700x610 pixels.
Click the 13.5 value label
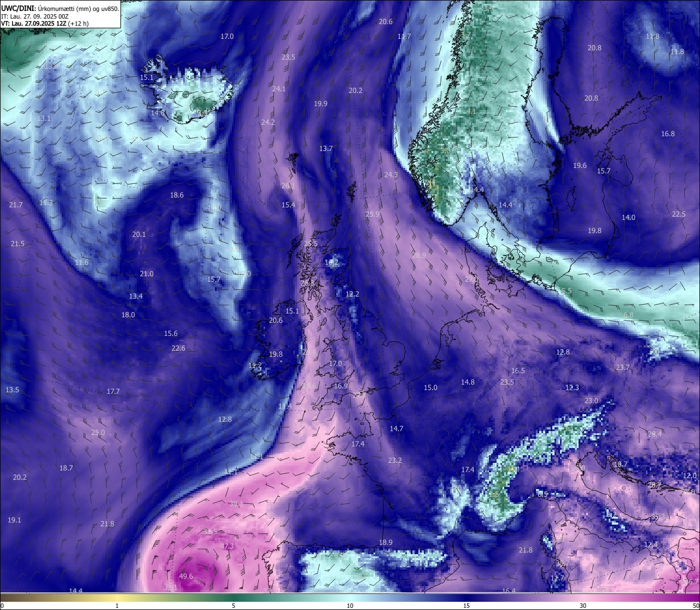(x=12, y=390)
